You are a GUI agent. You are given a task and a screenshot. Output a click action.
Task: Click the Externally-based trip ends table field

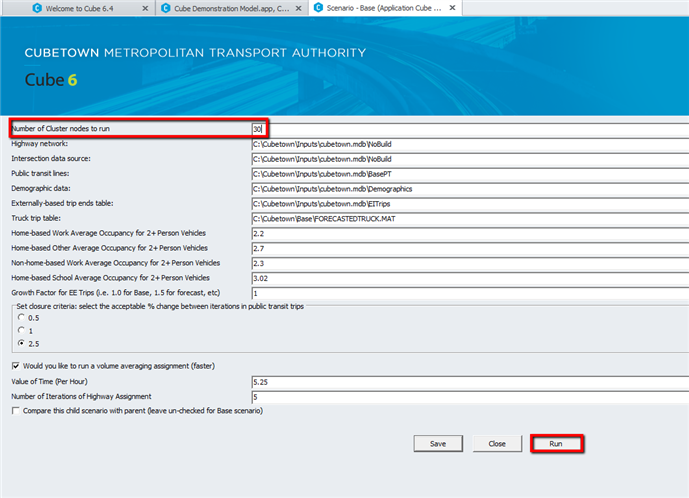click(x=470, y=204)
